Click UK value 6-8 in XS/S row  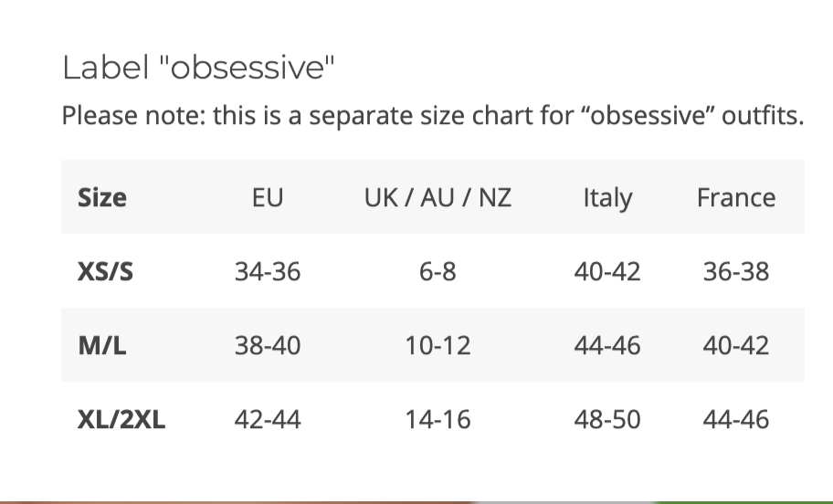click(438, 271)
